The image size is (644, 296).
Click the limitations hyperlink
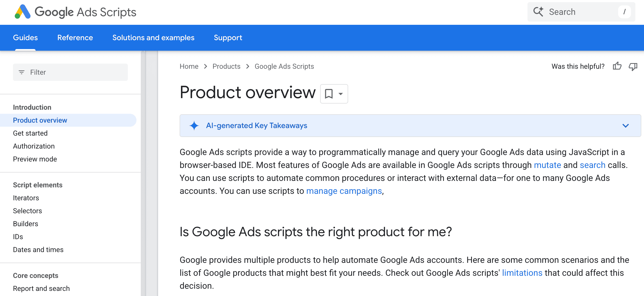pyautogui.click(x=522, y=273)
